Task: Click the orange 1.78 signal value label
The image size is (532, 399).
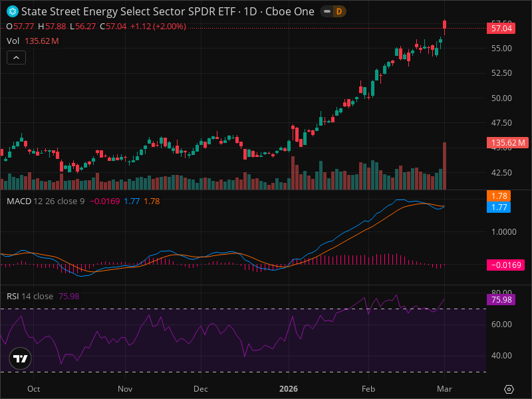Action: (x=499, y=196)
